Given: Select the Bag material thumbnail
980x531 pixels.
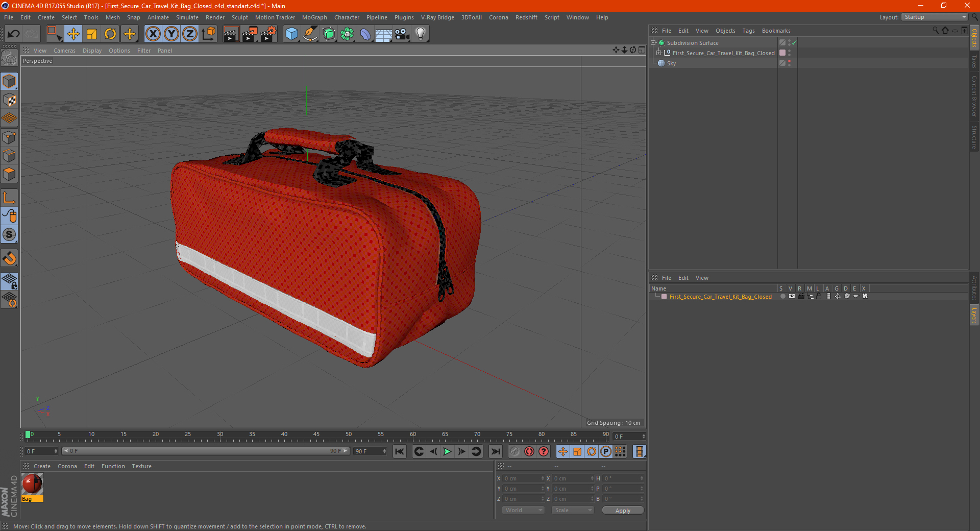Looking at the screenshot, I should 32,484.
